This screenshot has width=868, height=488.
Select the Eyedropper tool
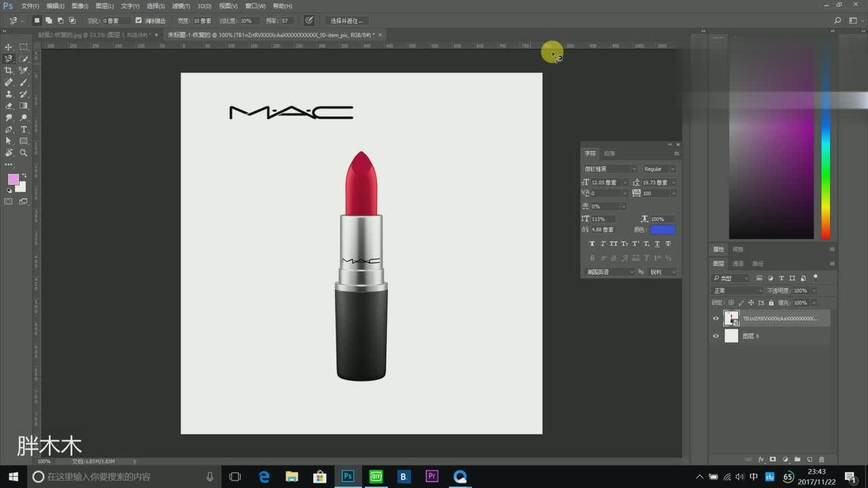pyautogui.click(x=24, y=70)
